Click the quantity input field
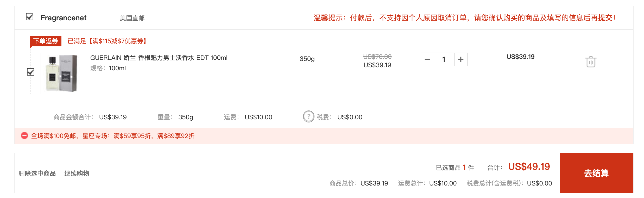644x198 pixels. pos(444,59)
